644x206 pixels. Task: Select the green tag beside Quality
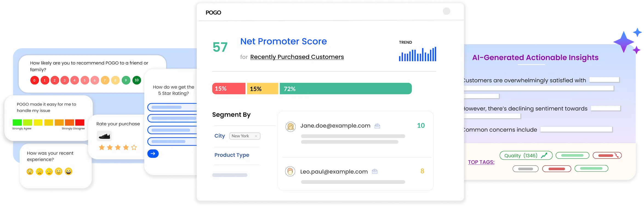tap(572, 156)
